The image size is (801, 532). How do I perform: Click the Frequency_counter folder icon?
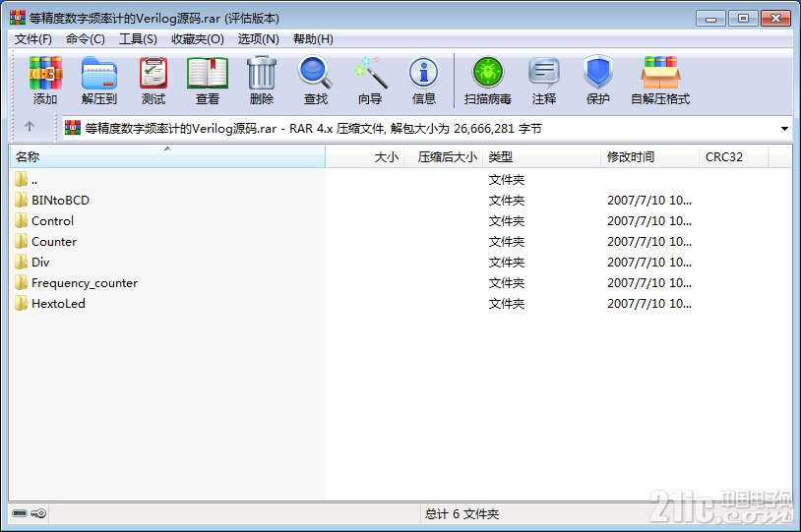coord(21,282)
